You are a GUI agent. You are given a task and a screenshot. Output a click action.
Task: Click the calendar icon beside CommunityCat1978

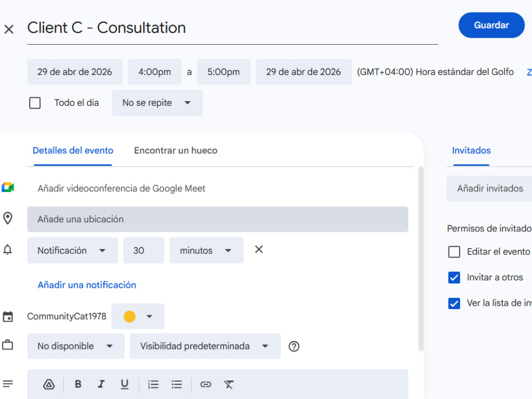7,316
